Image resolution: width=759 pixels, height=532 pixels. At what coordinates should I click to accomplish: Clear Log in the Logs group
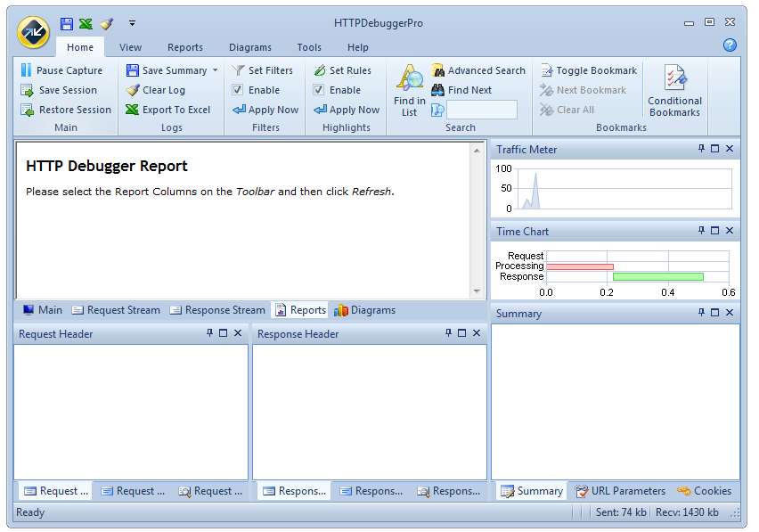pos(155,90)
